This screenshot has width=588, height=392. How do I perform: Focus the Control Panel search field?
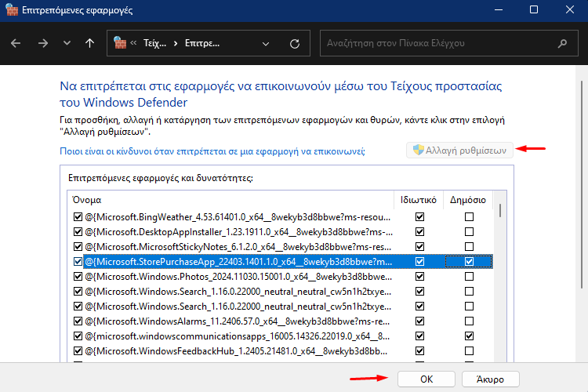click(449, 43)
